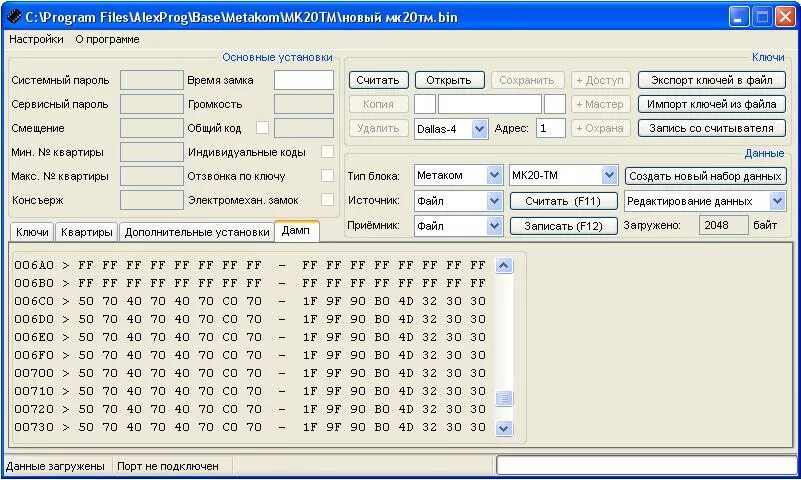Click the Мин. № квартиры field
Viewport: 801px width, 480px height.
tap(152, 152)
